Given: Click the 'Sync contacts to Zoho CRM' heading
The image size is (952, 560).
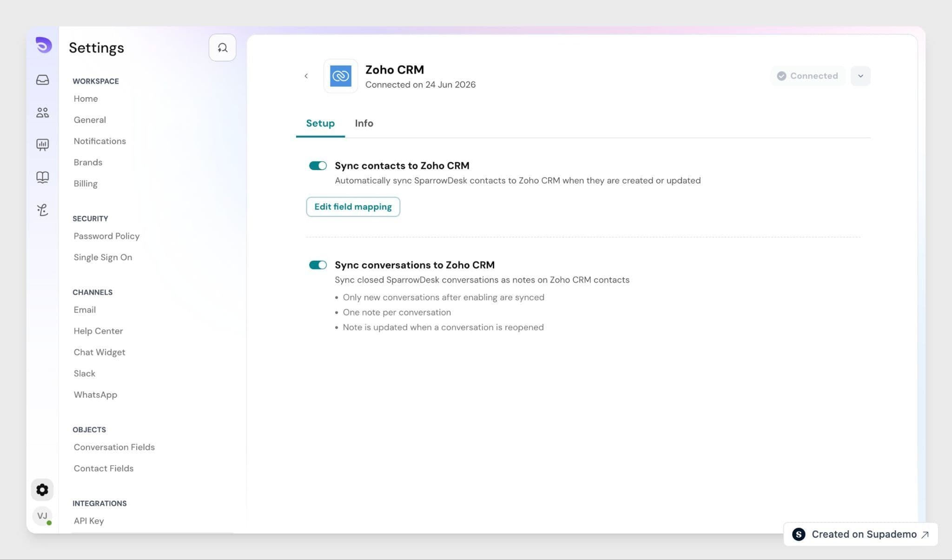Looking at the screenshot, I should tap(402, 166).
